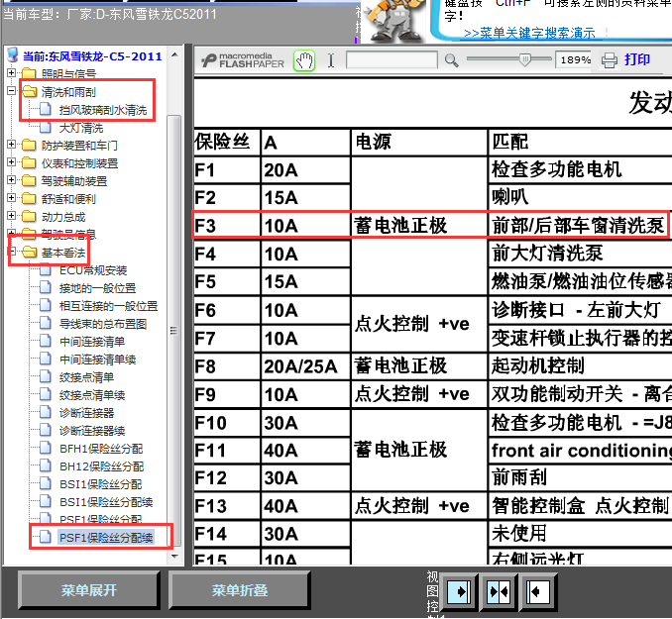Click the printer icon
The width and height of the screenshot is (672, 619).
point(609,60)
